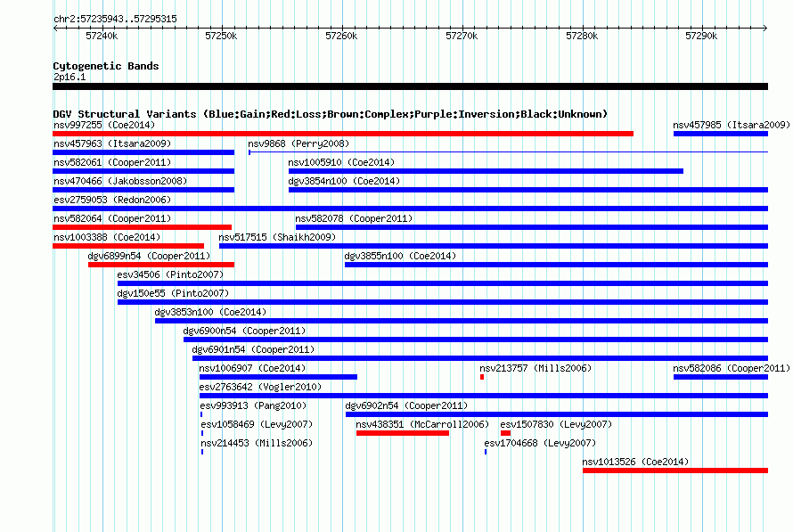Open esv993913 (Pang2010) label

coord(253,405)
